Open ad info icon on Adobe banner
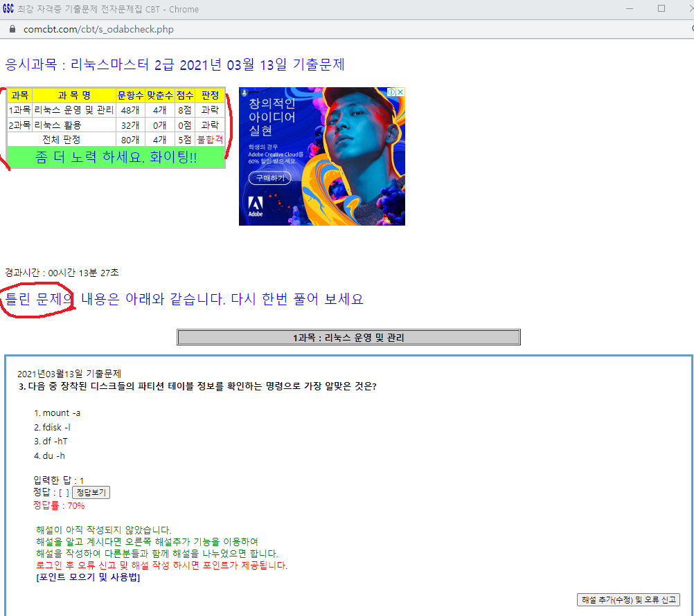 [391, 92]
